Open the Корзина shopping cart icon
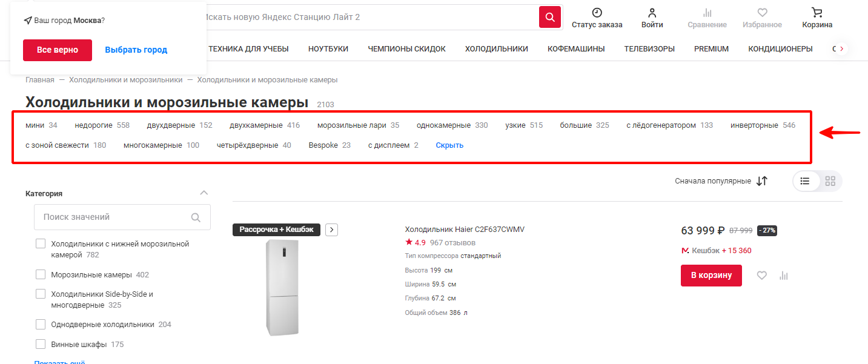The image size is (868, 364). tap(817, 13)
